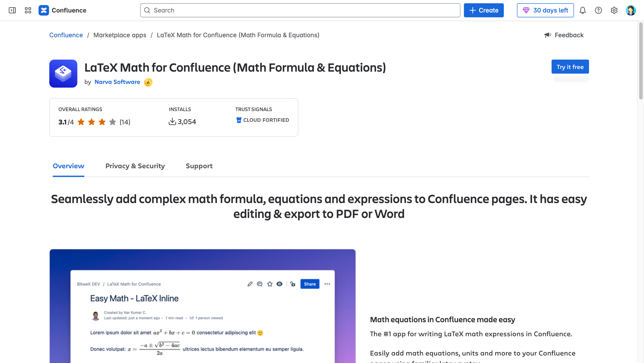The width and height of the screenshot is (644, 363).
Task: Go to the Confluence breadcrumb link
Action: point(66,35)
